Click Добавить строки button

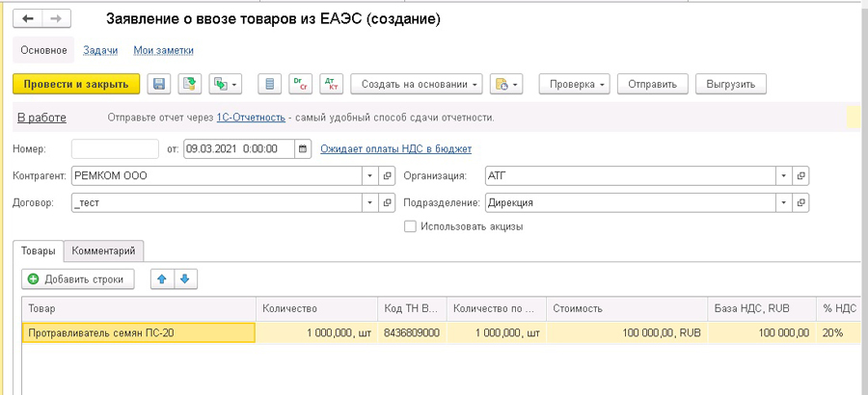77,279
